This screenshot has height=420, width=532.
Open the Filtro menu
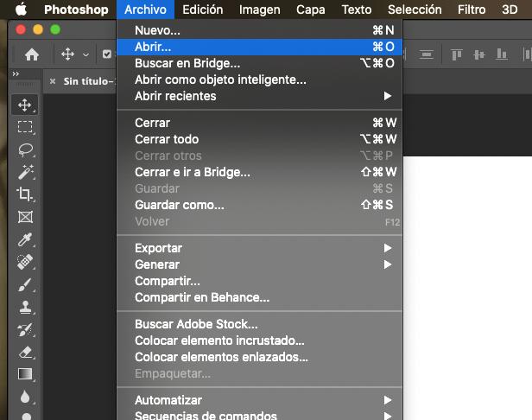pyautogui.click(x=472, y=10)
